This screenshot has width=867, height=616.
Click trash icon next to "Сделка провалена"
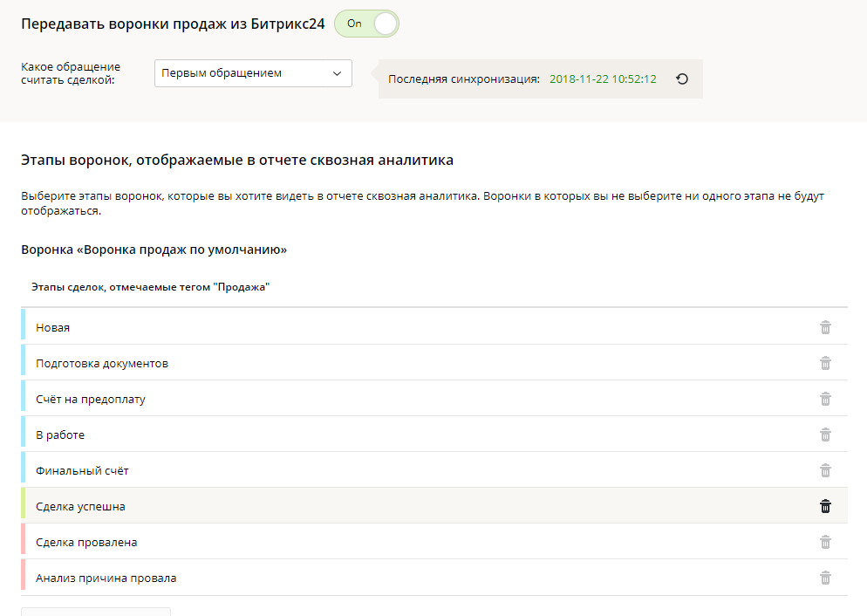825,542
